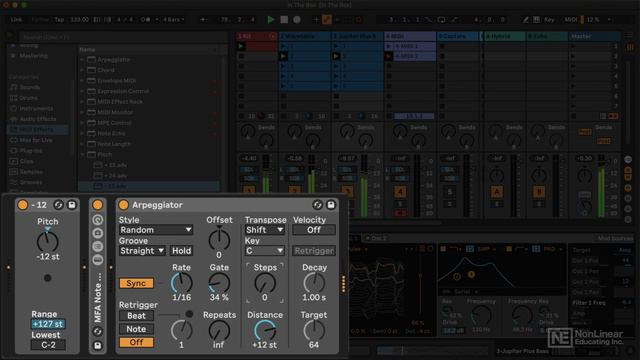Viewport: 640px width, 360px height.
Task: Toggle the MFA Note device activator
Action: point(98,205)
